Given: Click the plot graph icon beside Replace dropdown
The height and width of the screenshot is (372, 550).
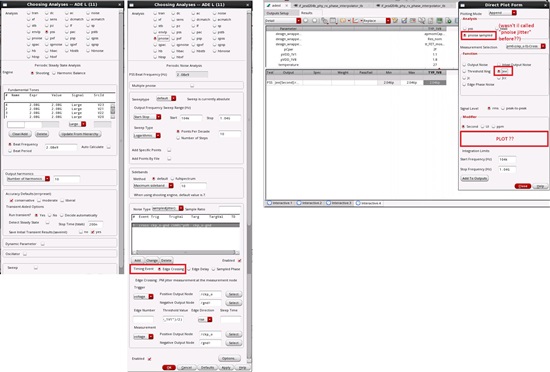Looking at the screenshot, I should click(355, 21).
